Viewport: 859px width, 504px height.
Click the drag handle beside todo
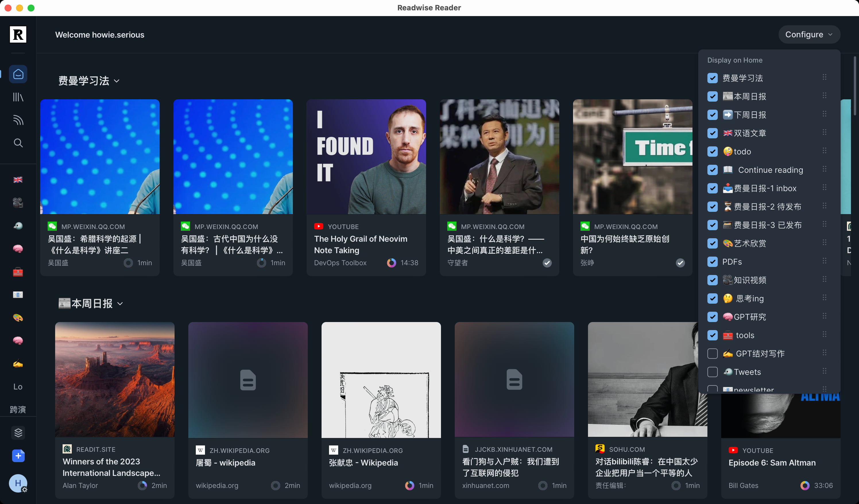(x=824, y=150)
